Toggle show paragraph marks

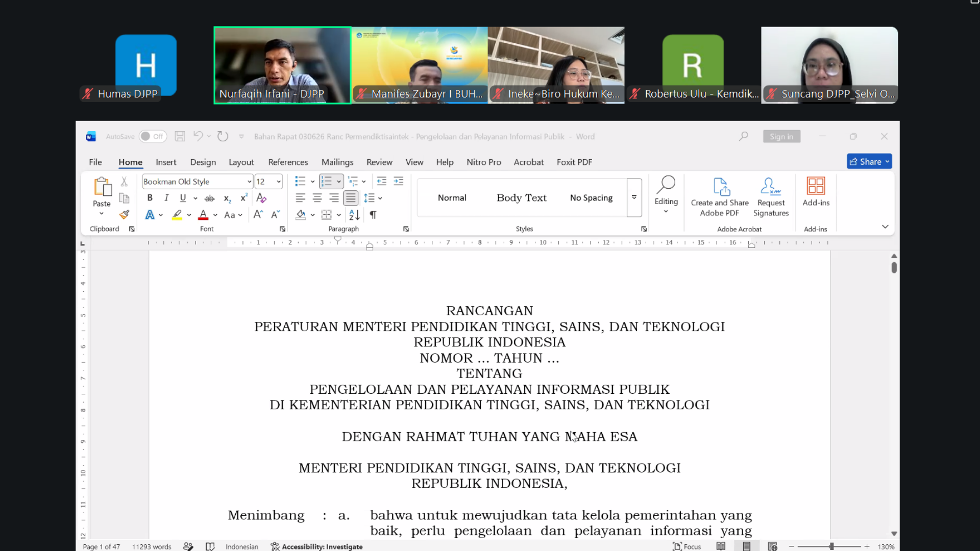tap(373, 215)
